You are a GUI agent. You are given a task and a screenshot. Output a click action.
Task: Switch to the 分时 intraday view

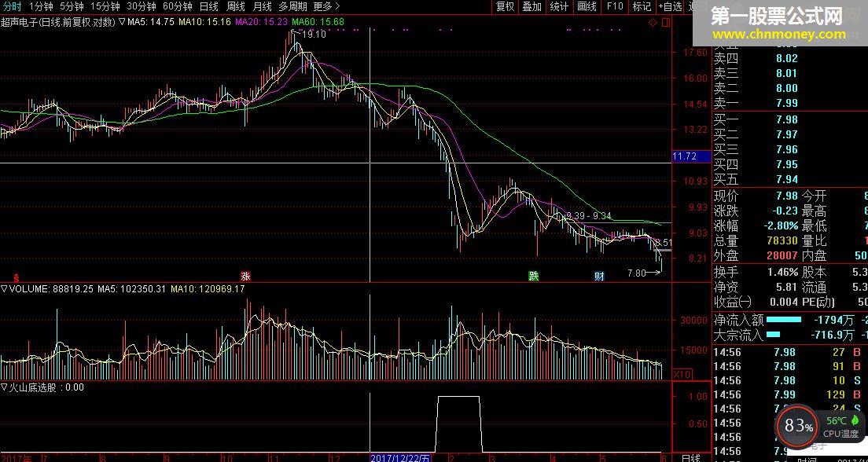pos(12,6)
